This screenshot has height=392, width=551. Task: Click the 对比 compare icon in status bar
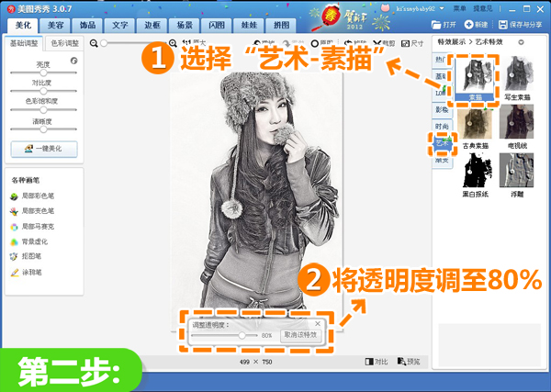(369, 362)
